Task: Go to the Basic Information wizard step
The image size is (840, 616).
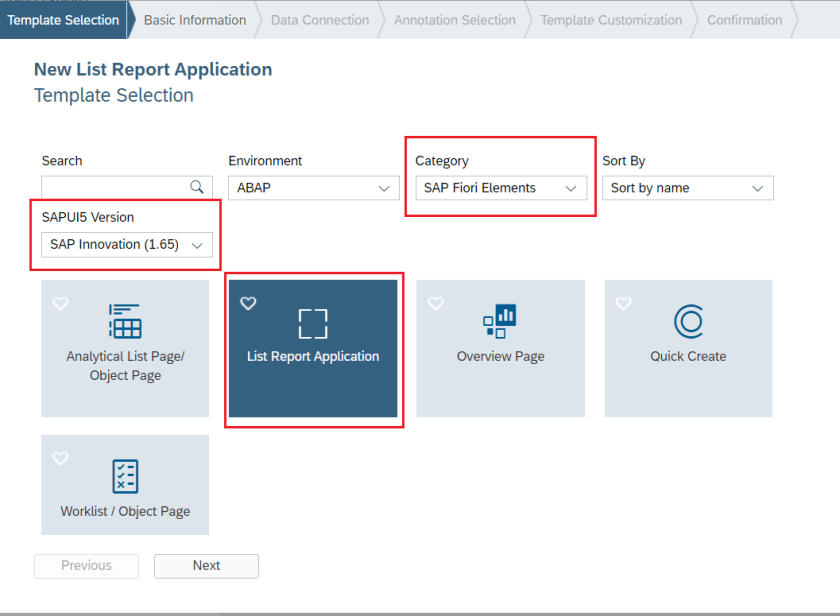Action: [x=195, y=20]
